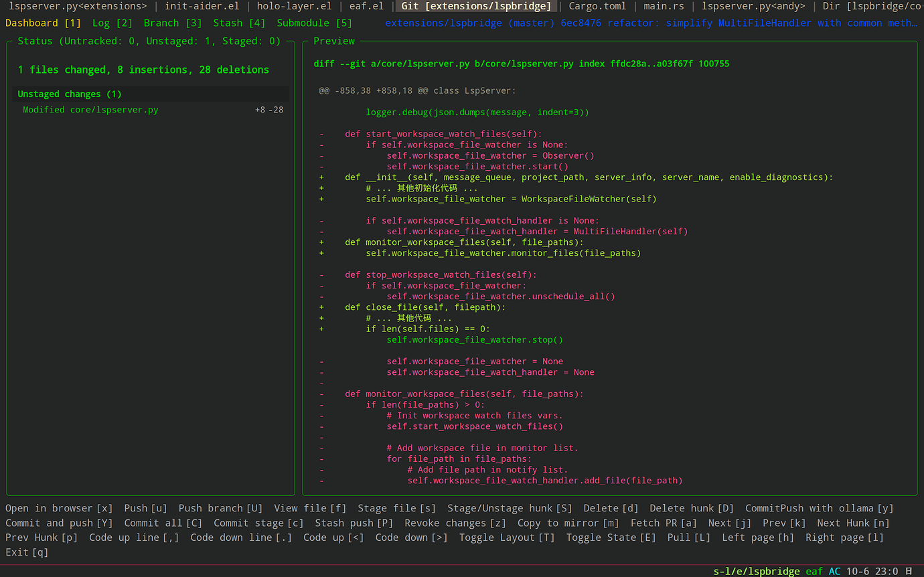Open the main.rs buffer tab

pos(664,6)
